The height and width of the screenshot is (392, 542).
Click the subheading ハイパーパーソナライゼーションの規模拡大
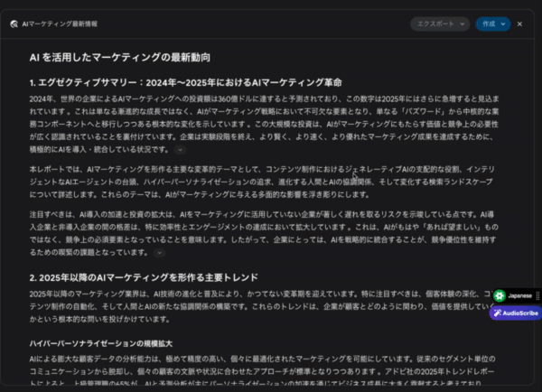coord(101,343)
